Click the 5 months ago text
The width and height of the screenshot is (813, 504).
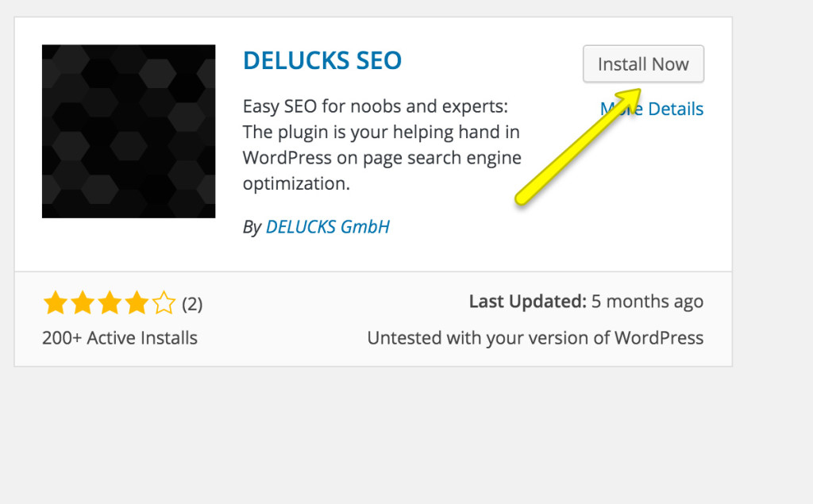[x=648, y=302]
